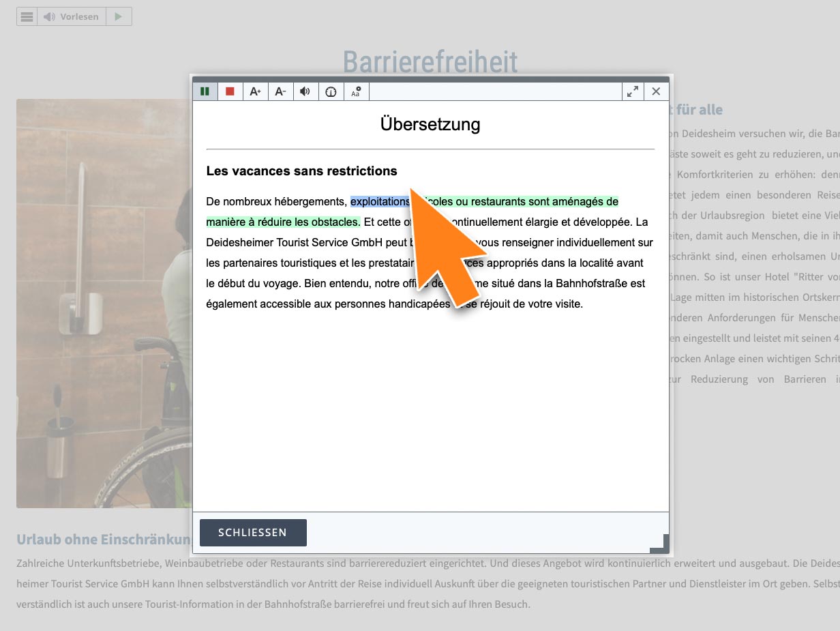Increase text size with A+ icon
840x631 pixels.
256,91
